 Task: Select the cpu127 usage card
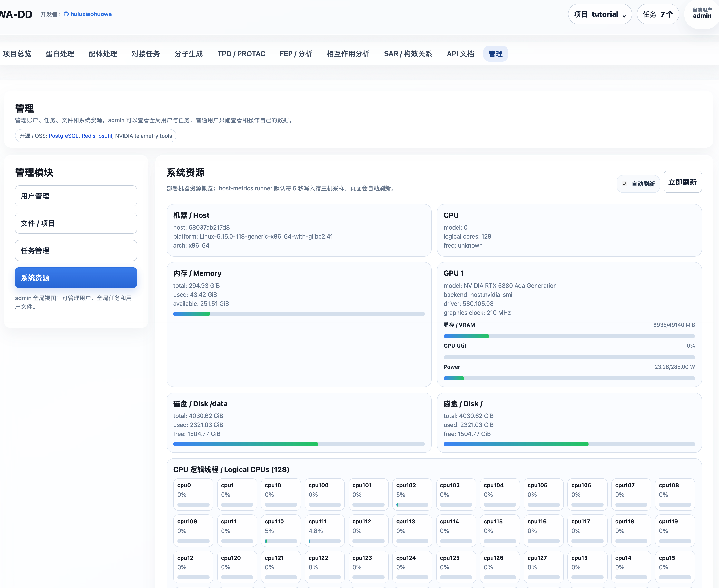pyautogui.click(x=543, y=567)
